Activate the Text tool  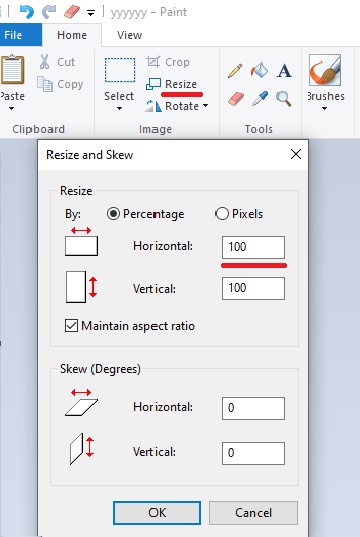(x=284, y=71)
